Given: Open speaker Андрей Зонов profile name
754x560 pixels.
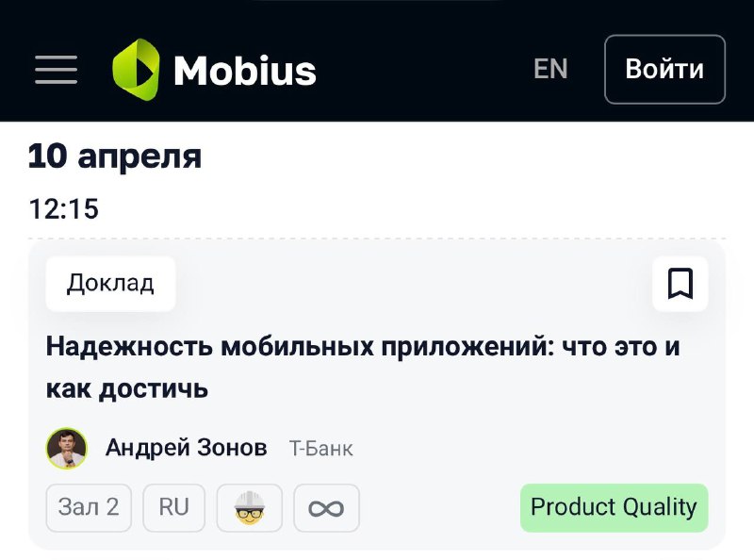Looking at the screenshot, I should coord(186,448).
